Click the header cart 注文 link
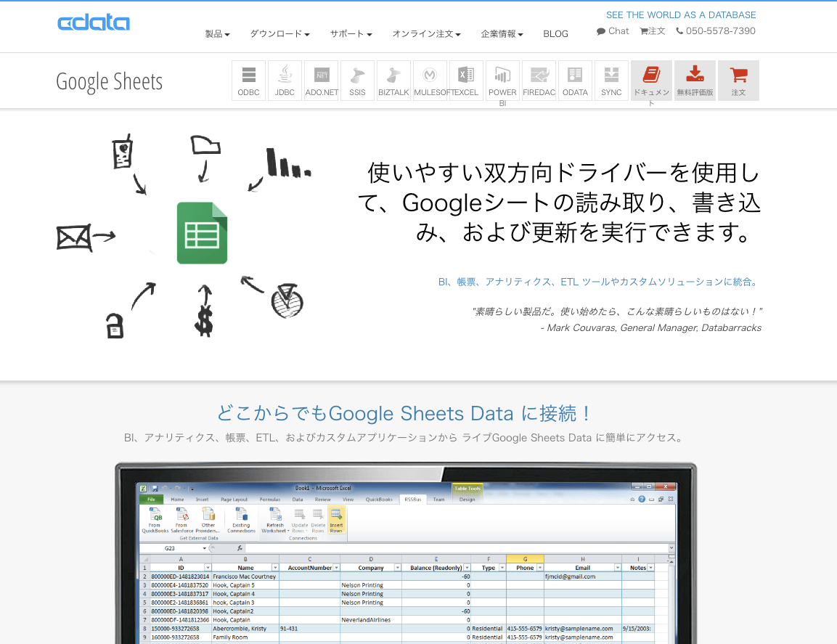Screen dimensions: 837x644 pos(653,31)
